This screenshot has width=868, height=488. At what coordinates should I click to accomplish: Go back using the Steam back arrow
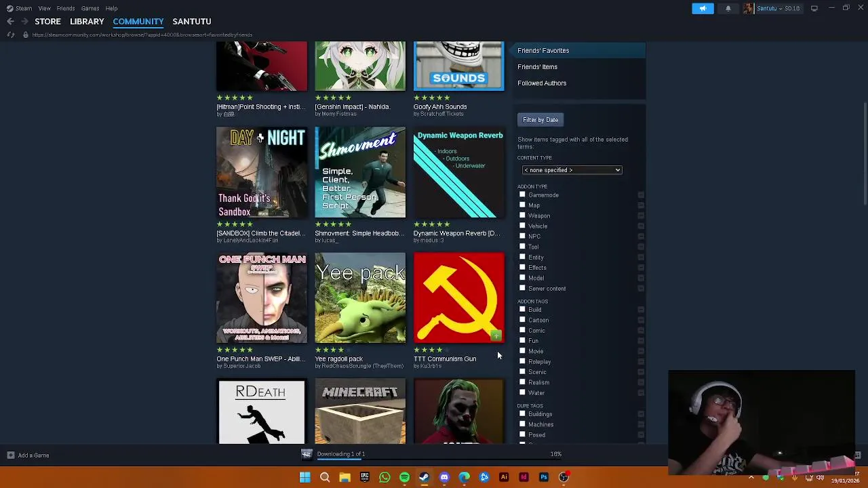coord(10,22)
